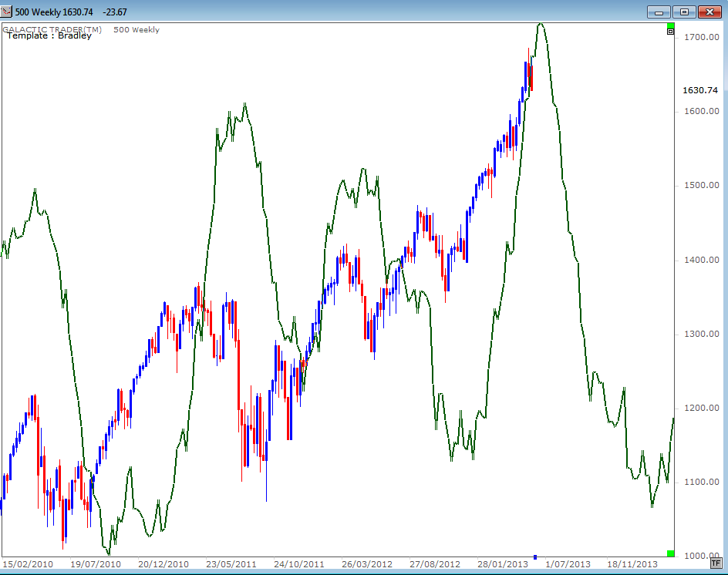728x575 pixels.
Task: Click the TF timeframe button
Action: tap(716, 563)
